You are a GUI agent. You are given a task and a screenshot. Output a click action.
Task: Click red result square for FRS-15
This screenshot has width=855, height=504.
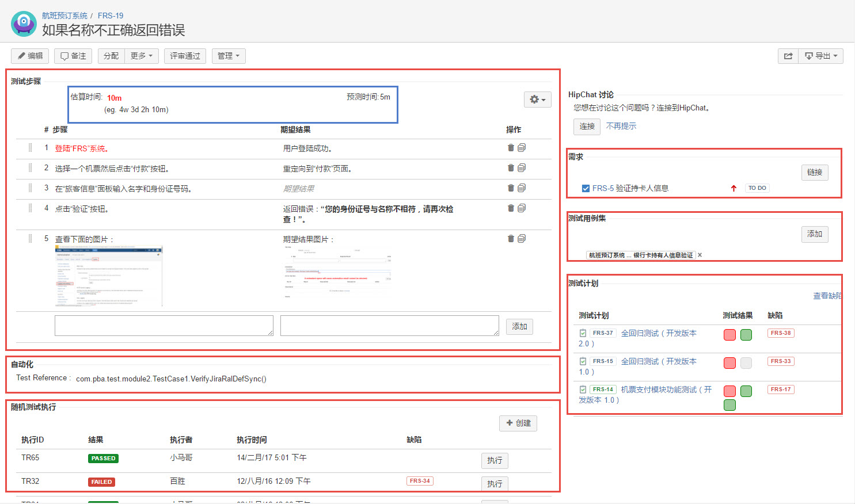[x=729, y=363]
